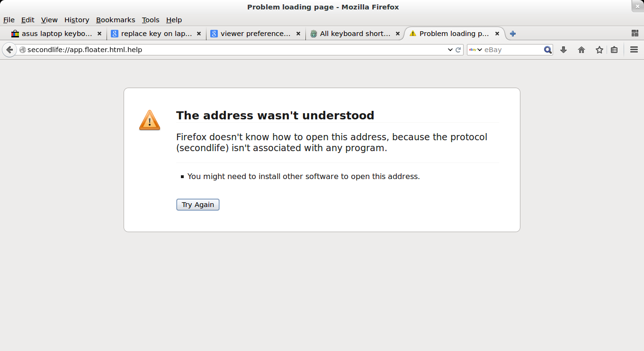644x351 pixels.
Task: Open the hamburger menu
Action: pyautogui.click(x=635, y=50)
